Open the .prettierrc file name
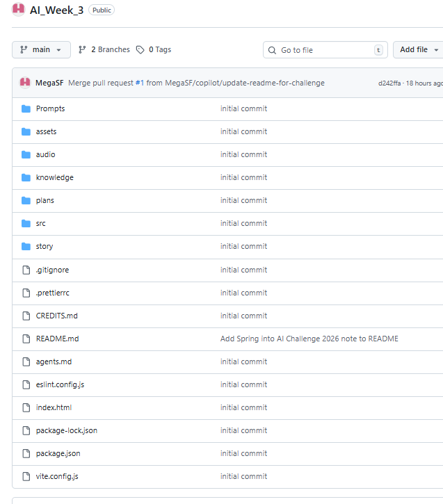 pyautogui.click(x=53, y=293)
